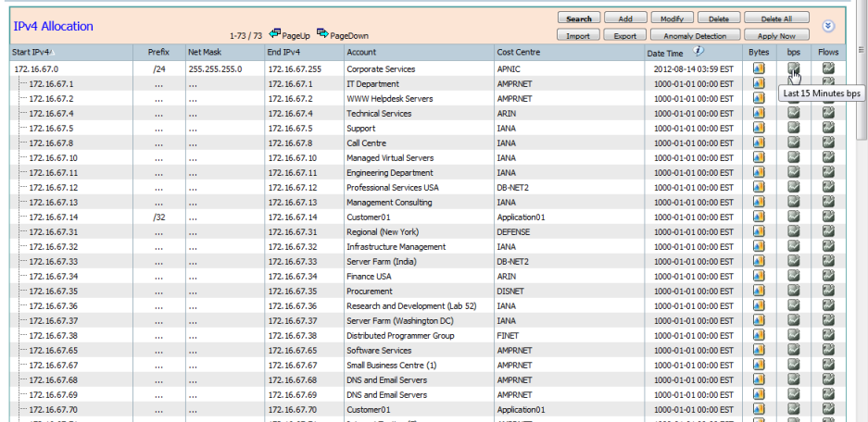Open bps chart for Finance USA row
Image resolution: width=868 pixels, height=422 pixels.
click(793, 276)
